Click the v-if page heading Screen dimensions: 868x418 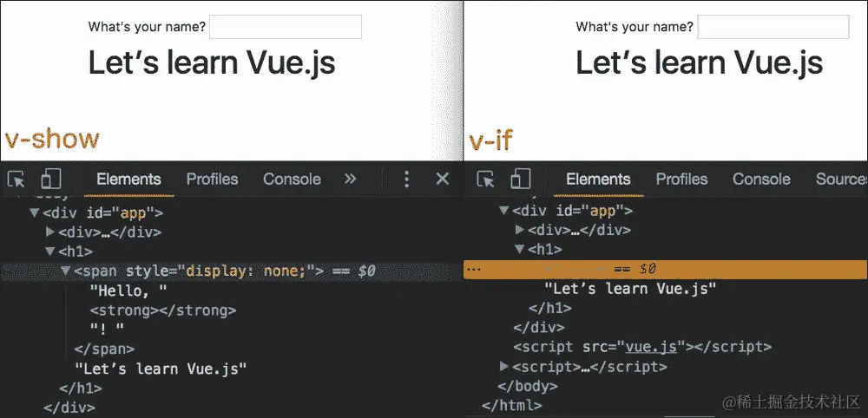click(x=700, y=62)
